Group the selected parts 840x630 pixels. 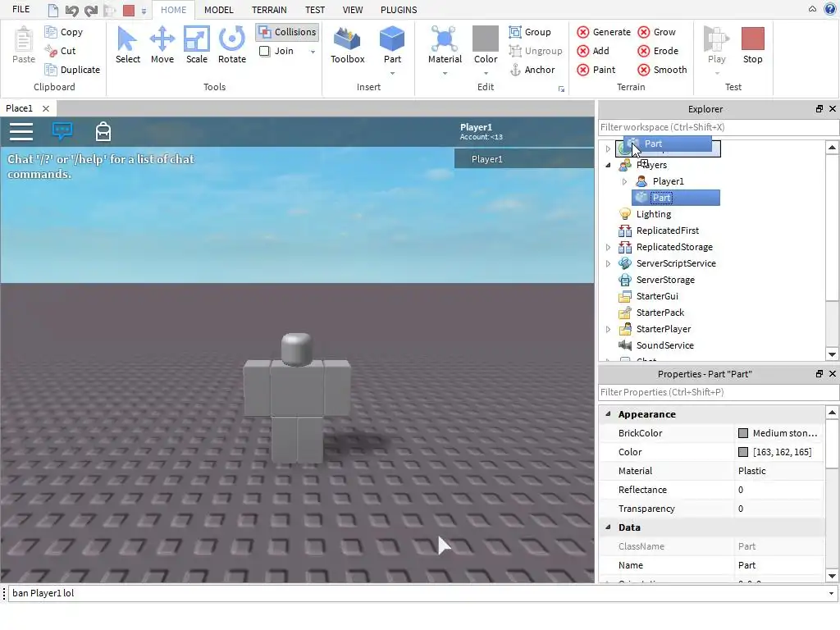pyautogui.click(x=530, y=32)
